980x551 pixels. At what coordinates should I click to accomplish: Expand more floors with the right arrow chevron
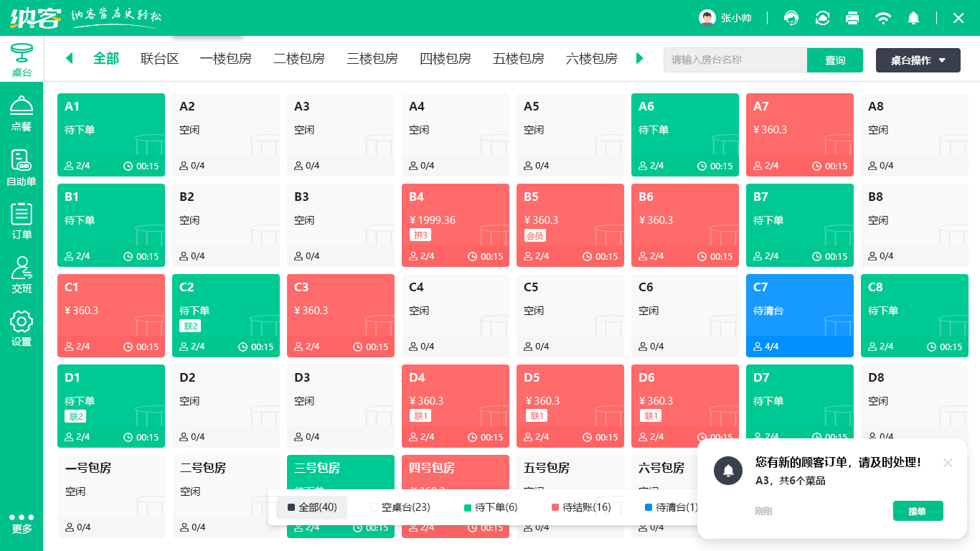639,59
